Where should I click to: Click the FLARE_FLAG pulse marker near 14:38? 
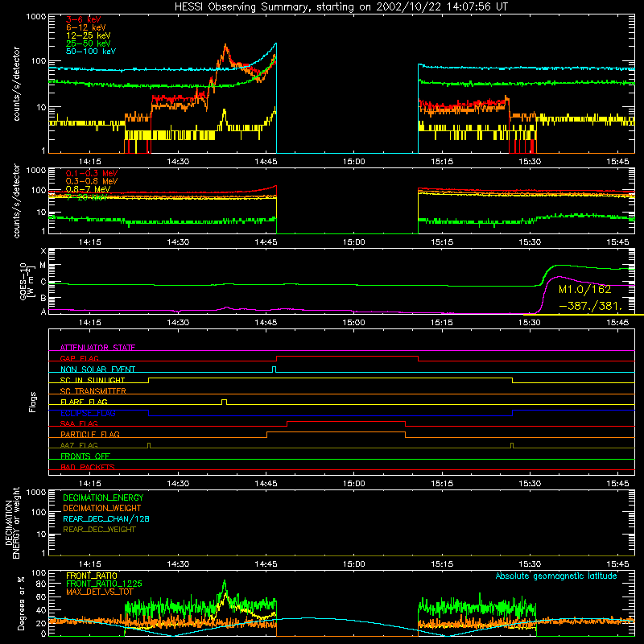[x=224, y=402]
